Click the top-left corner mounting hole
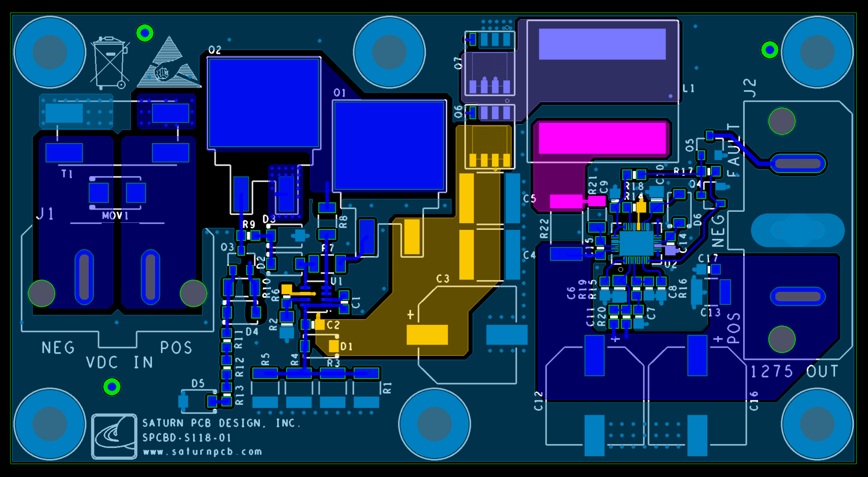The image size is (868, 477). [x=50, y=52]
